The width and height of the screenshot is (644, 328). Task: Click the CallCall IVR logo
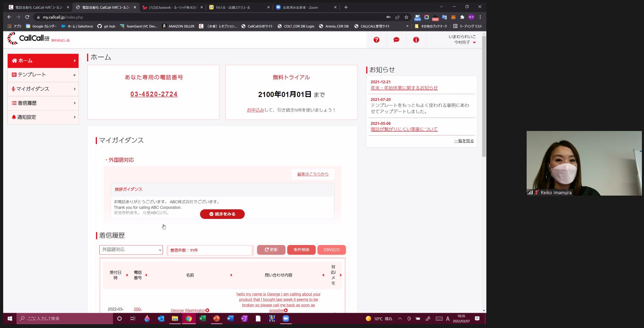click(x=28, y=38)
